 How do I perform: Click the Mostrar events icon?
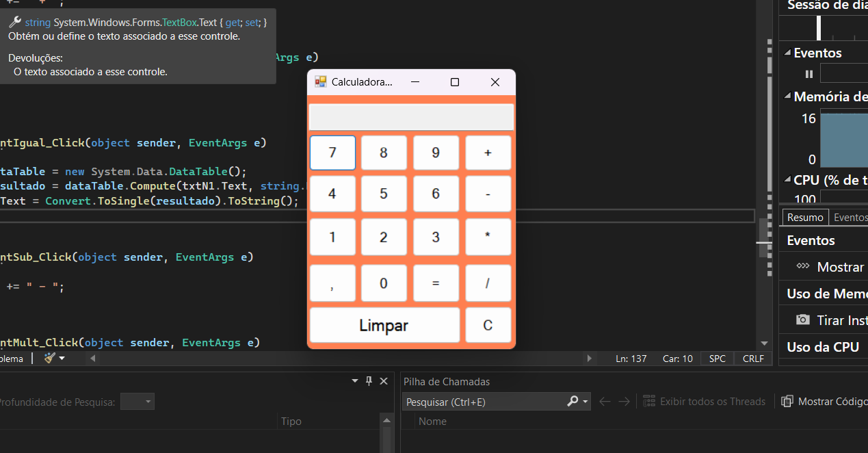(x=803, y=266)
